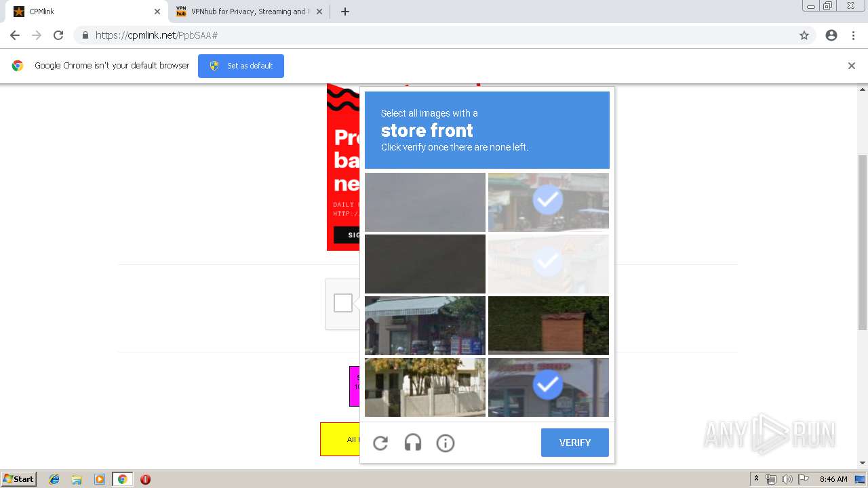Click the Chrome logo in the notification bar
The image size is (868, 488).
(18, 66)
